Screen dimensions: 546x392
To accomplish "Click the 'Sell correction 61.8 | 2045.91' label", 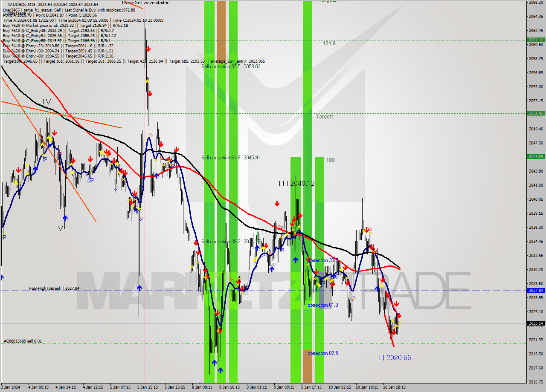I will point(231,158).
